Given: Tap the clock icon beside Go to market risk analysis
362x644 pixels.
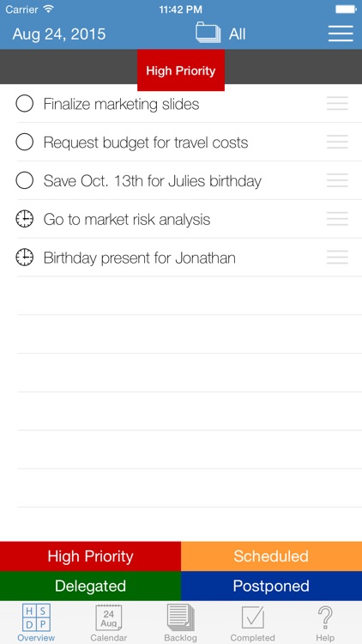Looking at the screenshot, I should [25, 219].
